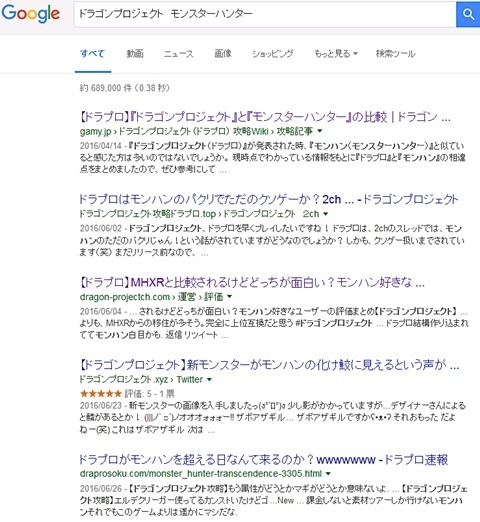Click the 2016/06/02 snippet date
This screenshot has height=522, width=480.
coord(101,228)
